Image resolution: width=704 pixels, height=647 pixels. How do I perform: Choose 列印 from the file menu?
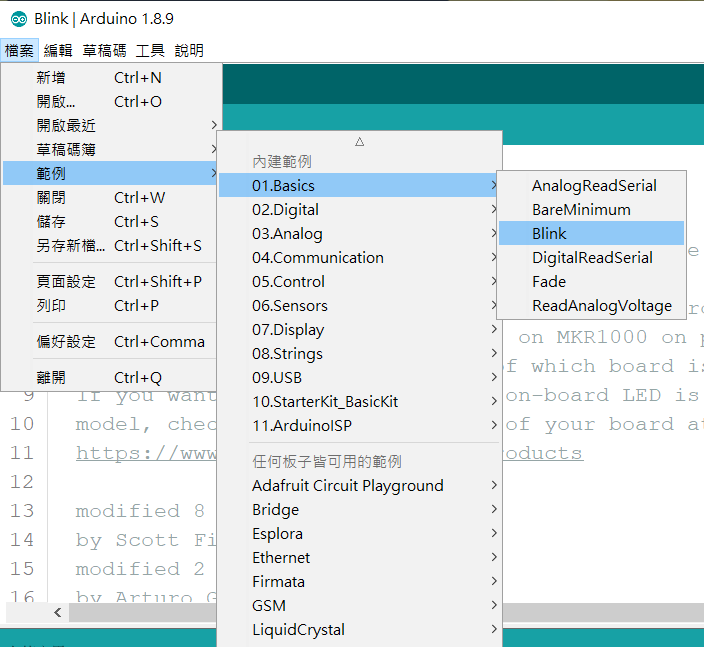(x=110, y=306)
